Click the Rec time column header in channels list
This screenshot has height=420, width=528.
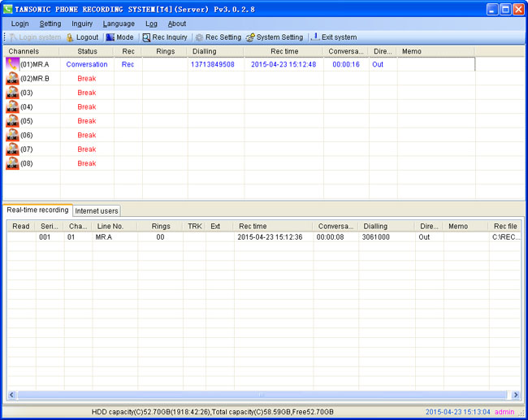pos(284,51)
